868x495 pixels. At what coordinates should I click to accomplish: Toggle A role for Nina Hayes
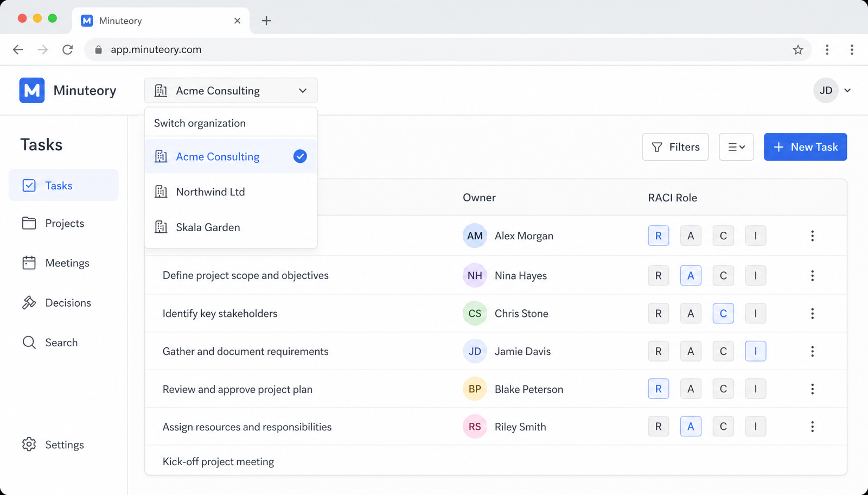[691, 275]
